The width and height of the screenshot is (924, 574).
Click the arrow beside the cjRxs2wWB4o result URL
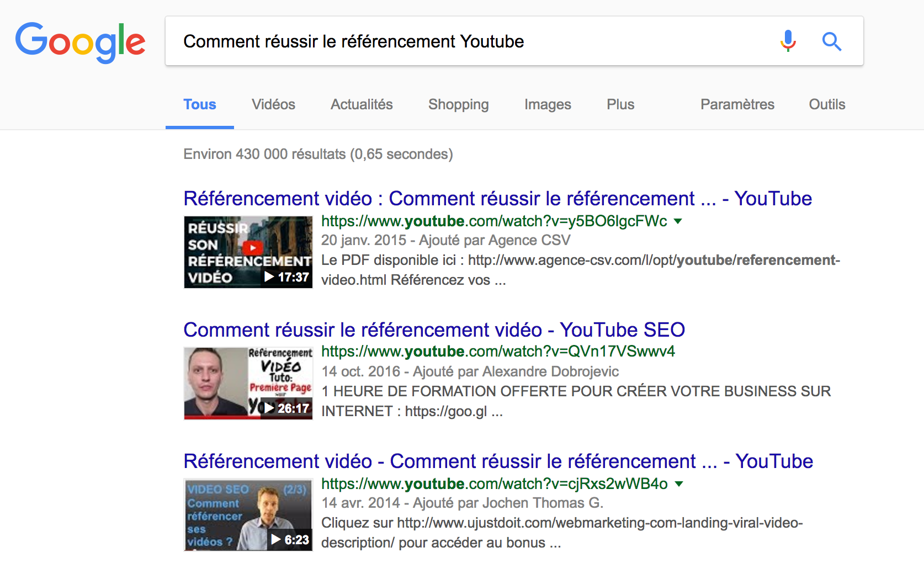(678, 484)
